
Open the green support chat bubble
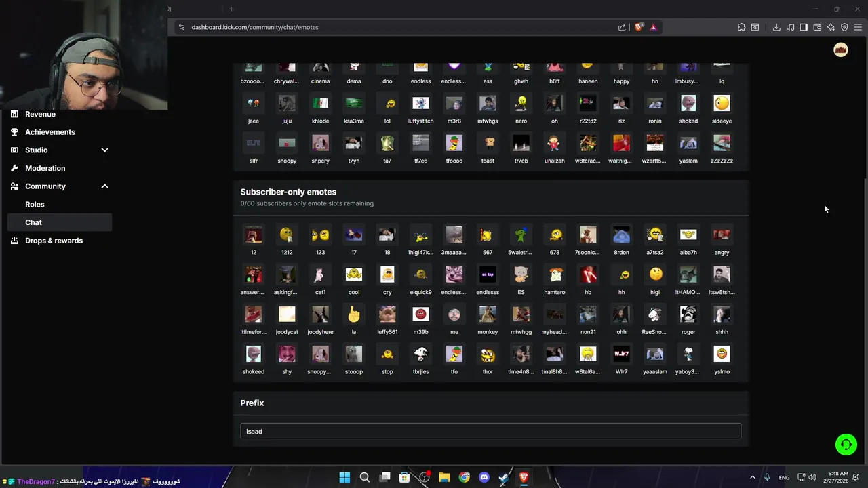[846, 445]
